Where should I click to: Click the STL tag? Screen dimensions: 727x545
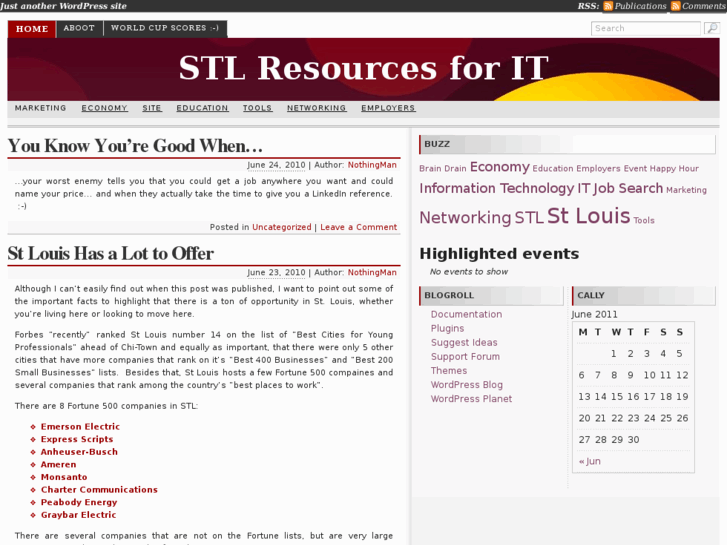(x=529, y=217)
